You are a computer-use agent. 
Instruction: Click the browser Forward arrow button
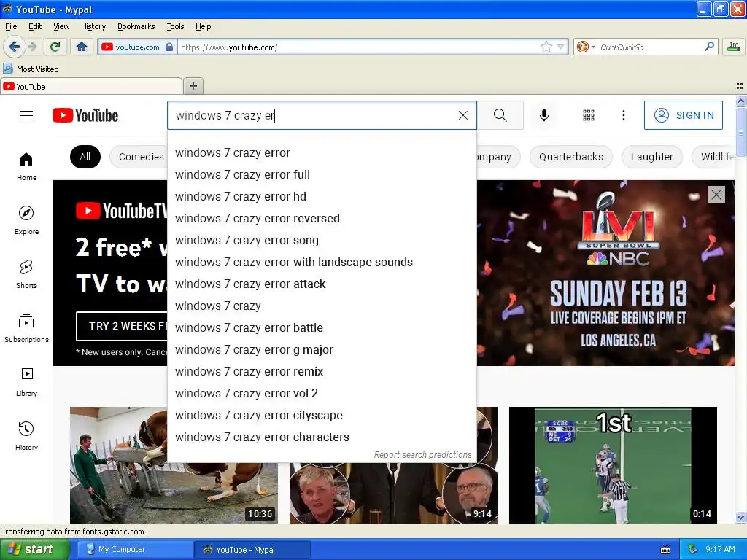32,47
